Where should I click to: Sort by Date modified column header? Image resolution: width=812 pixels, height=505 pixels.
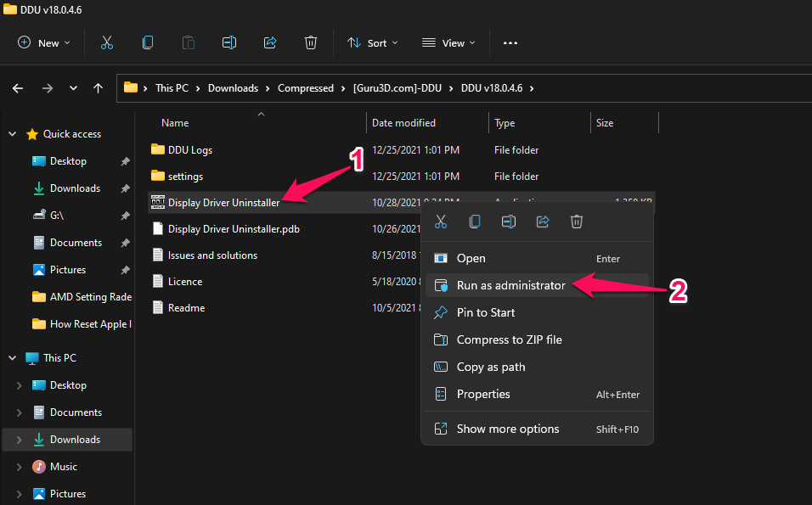coord(403,122)
